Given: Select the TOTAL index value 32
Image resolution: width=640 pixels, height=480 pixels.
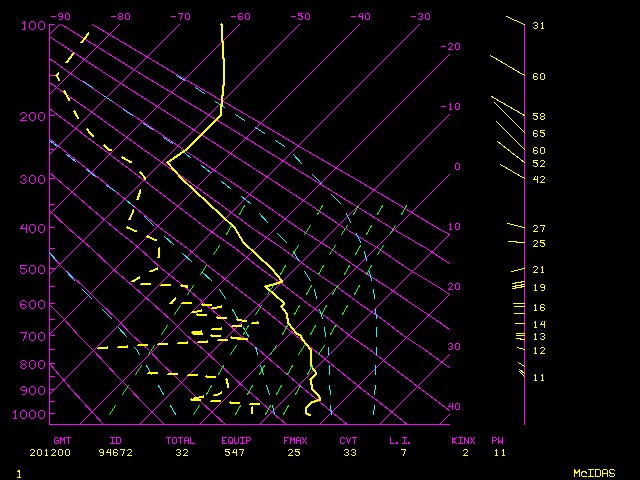Looking at the screenshot, I should click(x=181, y=452).
